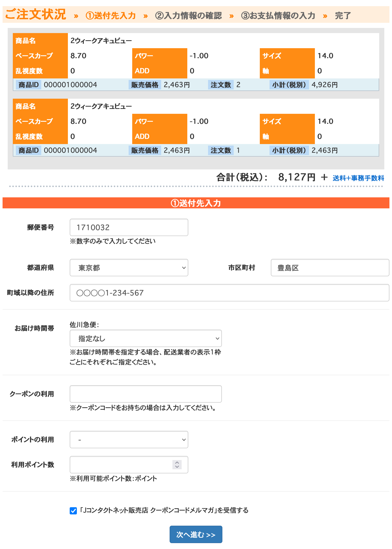This screenshot has width=392, height=549.
Task: Click the クーポンの利用 coupon code field
Action: [x=146, y=394]
